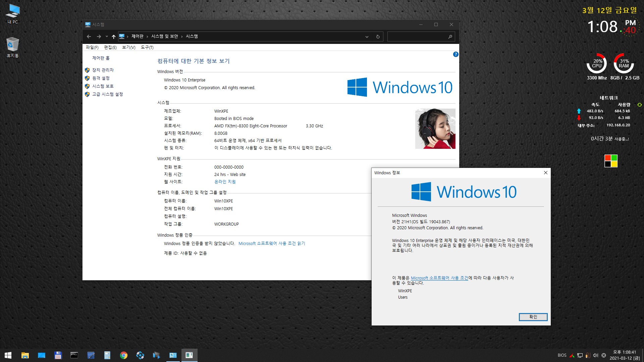Expand the chevron before the 제어판 breadcrumb
Screen dimensions: 644x362
click(x=127, y=37)
